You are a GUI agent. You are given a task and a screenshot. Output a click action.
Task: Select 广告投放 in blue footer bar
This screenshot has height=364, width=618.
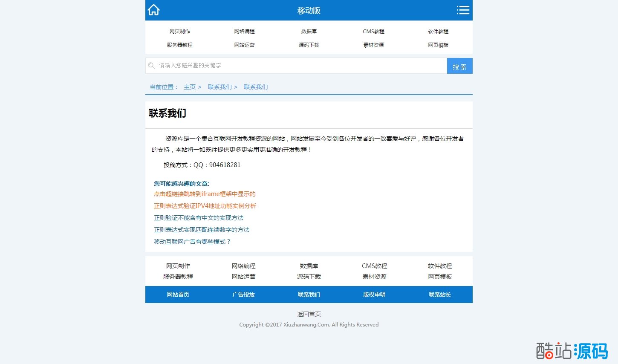click(243, 295)
